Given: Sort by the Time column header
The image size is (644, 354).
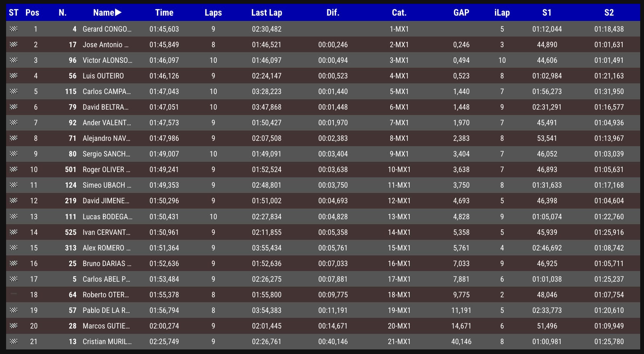Looking at the screenshot, I should pos(164,13).
